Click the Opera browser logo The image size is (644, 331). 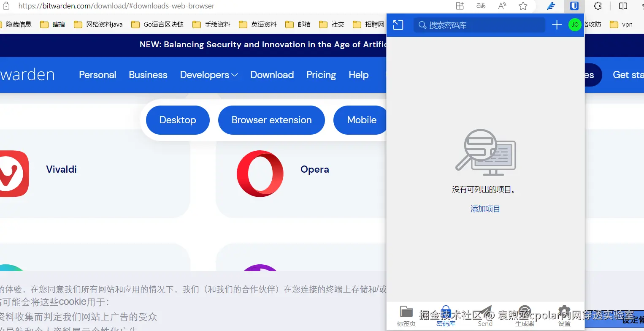click(x=260, y=174)
